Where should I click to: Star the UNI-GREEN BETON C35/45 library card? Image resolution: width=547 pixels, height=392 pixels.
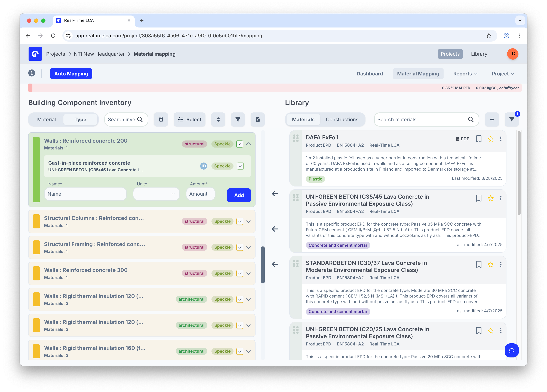click(491, 198)
